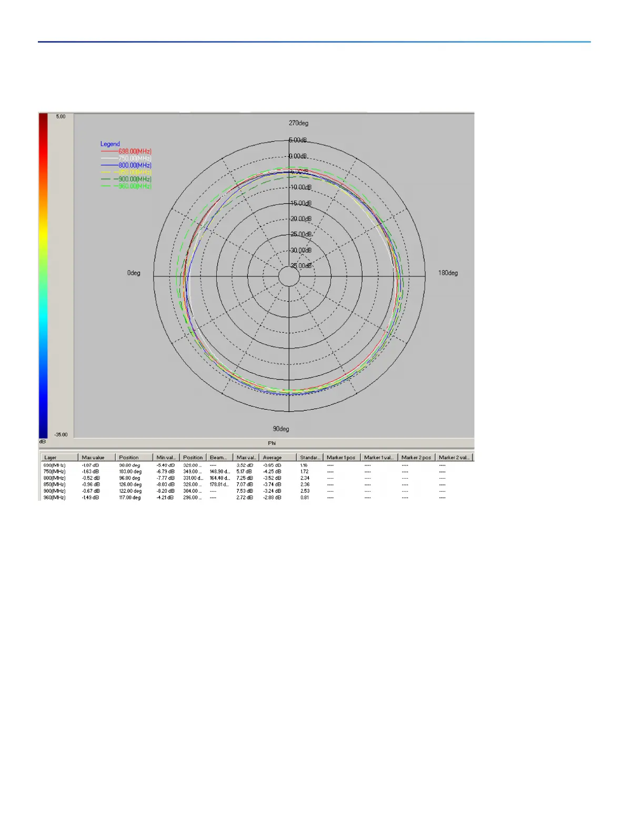Click the 7.53 dB cell
Image resolution: width=644 pixels, height=834 pixels.
pyautogui.click(x=244, y=491)
